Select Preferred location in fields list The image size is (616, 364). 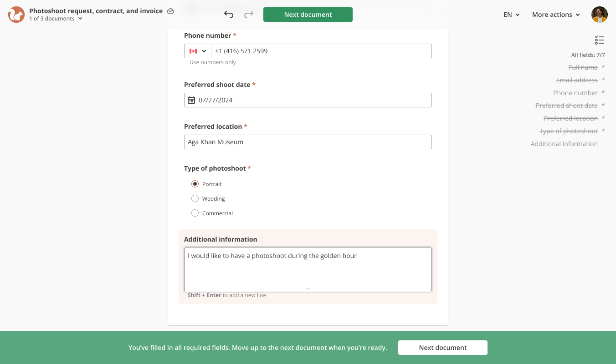571,118
